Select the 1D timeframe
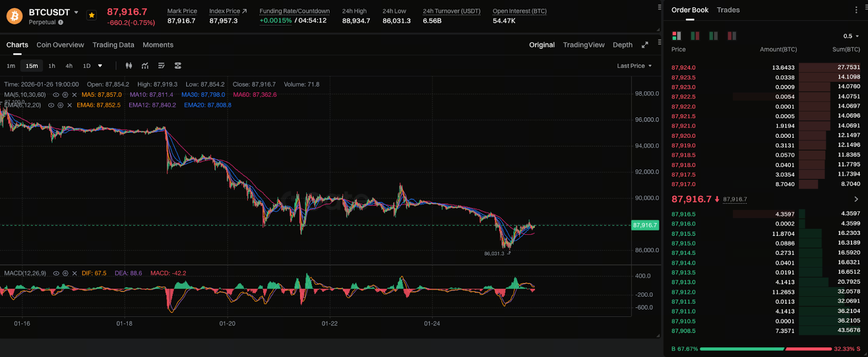The image size is (868, 357). click(x=87, y=66)
